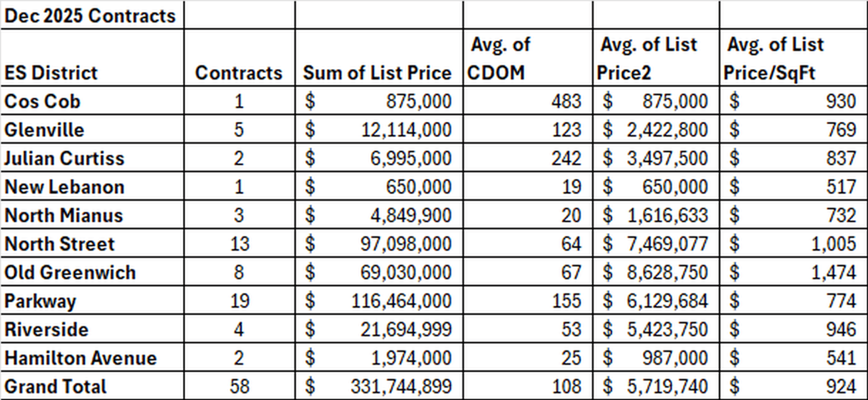Select North Street's contracts count 13
The width and height of the screenshot is (868, 400).
(240, 244)
